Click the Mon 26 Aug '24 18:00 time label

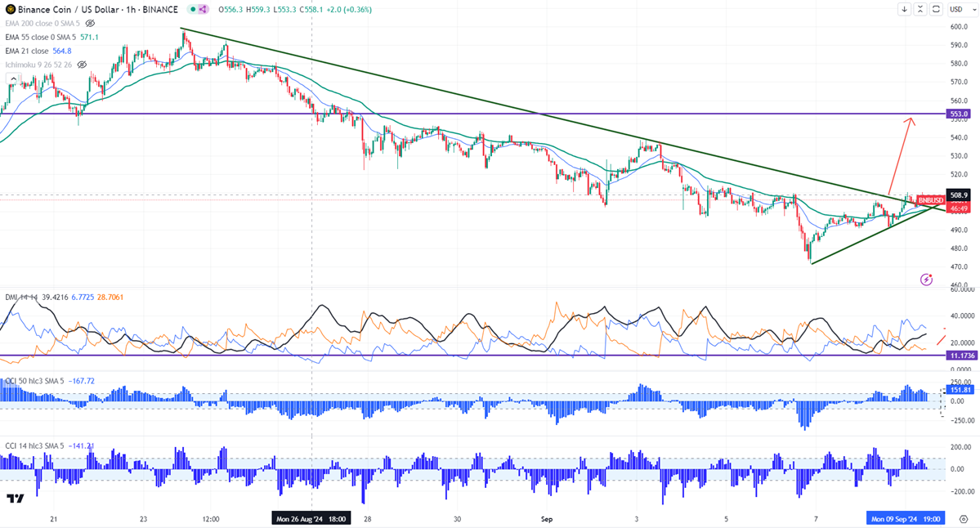click(311, 519)
